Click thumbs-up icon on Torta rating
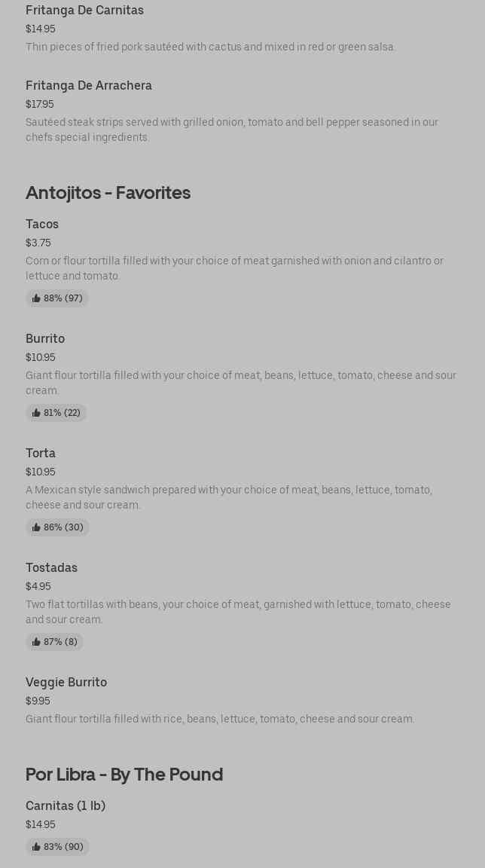485x868 pixels. (x=36, y=527)
